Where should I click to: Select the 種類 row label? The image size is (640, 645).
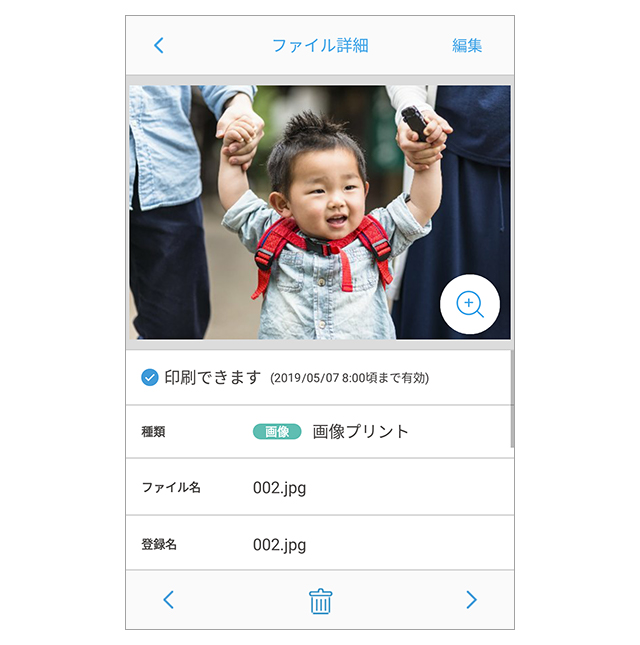click(153, 432)
